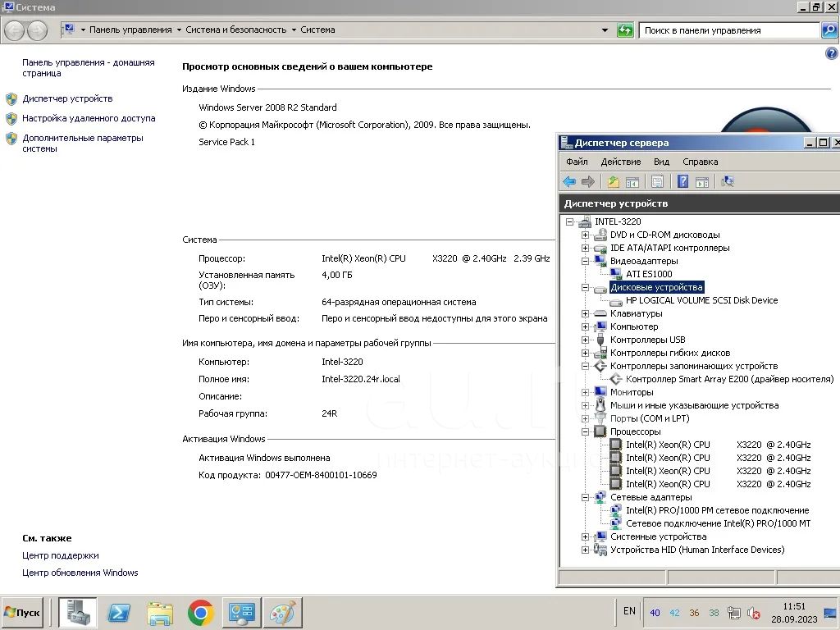This screenshot has width=840, height=630.
Task: Go to Панель управления - домашняя страница
Action: point(89,67)
